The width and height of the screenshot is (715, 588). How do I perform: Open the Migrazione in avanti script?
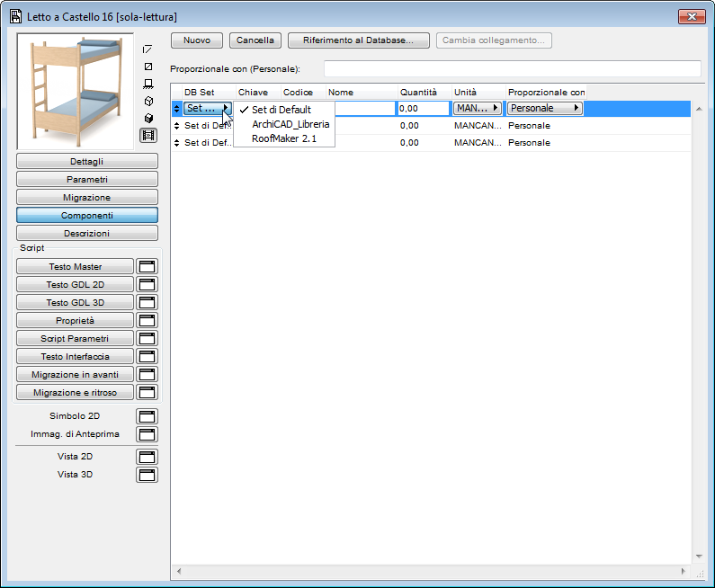pyautogui.click(x=76, y=374)
